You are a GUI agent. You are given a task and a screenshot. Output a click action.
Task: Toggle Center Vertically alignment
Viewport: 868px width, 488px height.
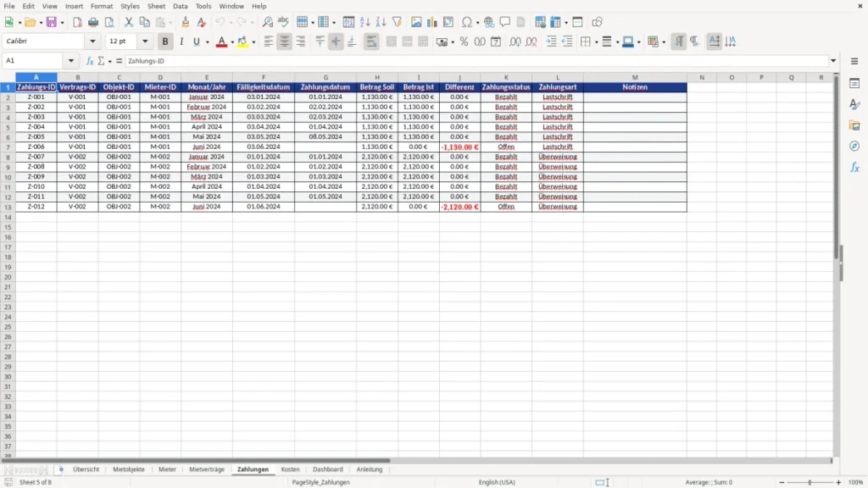[x=336, y=42]
